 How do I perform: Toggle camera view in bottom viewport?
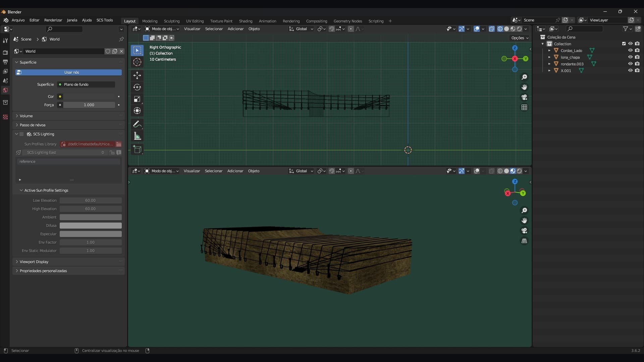524,231
